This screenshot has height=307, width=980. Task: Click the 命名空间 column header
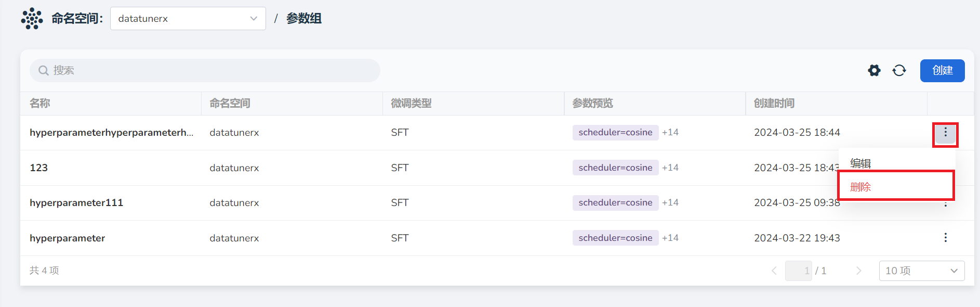coord(230,104)
